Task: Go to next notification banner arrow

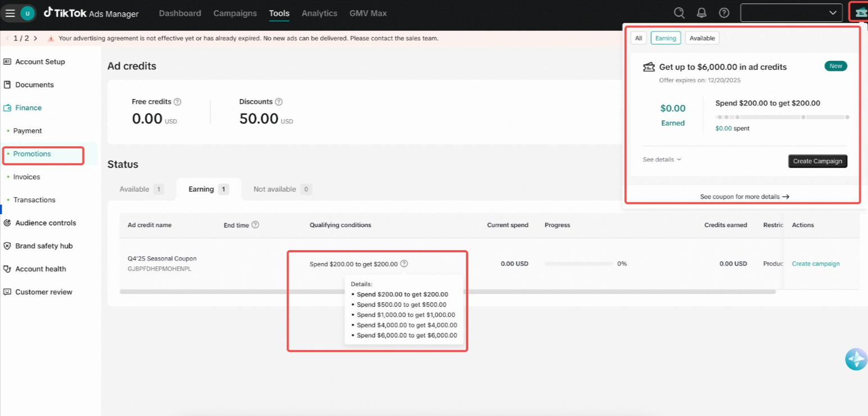Action: (x=35, y=38)
